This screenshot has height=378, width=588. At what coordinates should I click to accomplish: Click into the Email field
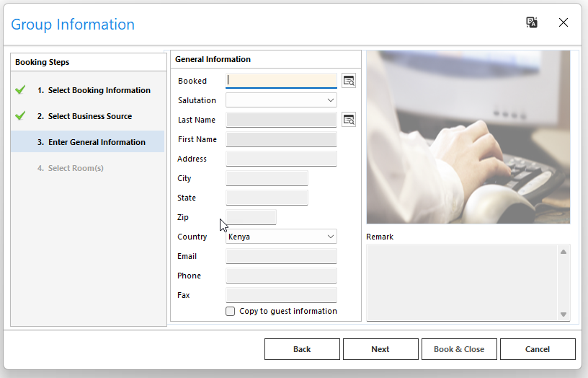(x=281, y=256)
